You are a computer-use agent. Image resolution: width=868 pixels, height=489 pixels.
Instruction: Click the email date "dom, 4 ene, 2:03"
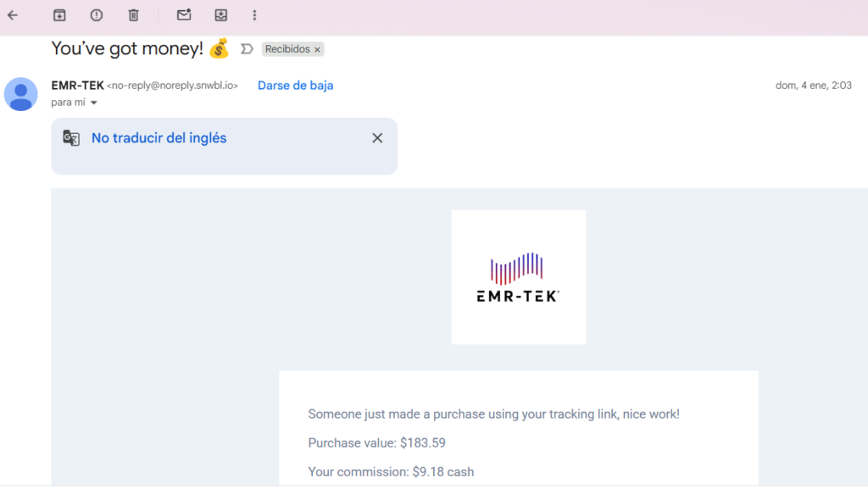(813, 86)
